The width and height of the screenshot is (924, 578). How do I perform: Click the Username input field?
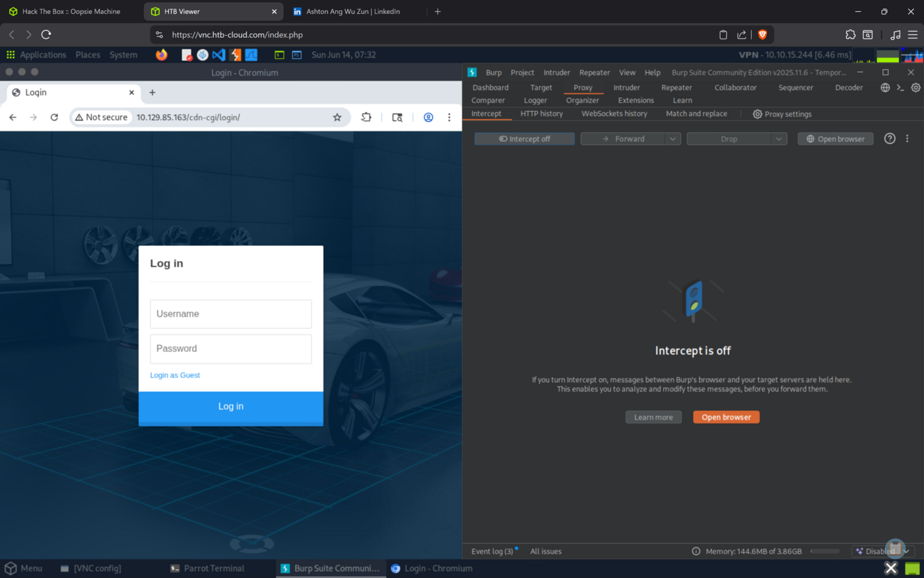tap(231, 314)
